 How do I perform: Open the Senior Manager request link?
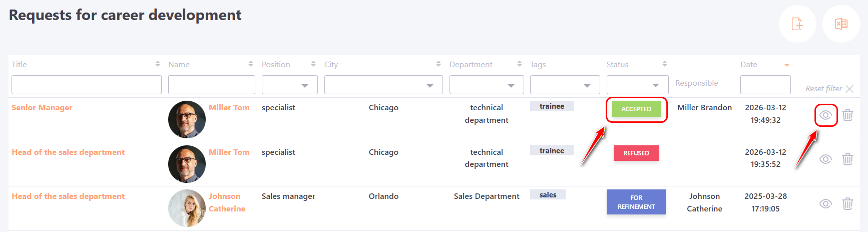42,108
